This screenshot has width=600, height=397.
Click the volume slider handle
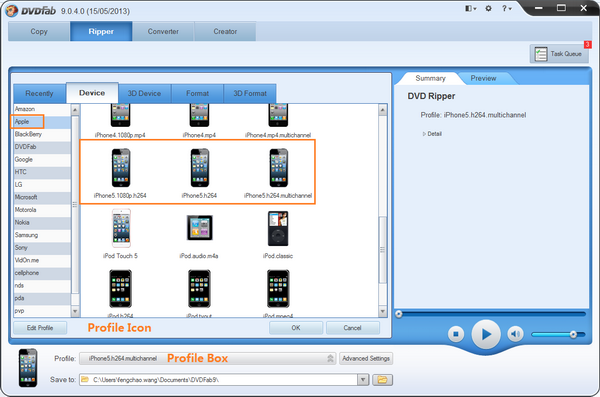(573, 335)
